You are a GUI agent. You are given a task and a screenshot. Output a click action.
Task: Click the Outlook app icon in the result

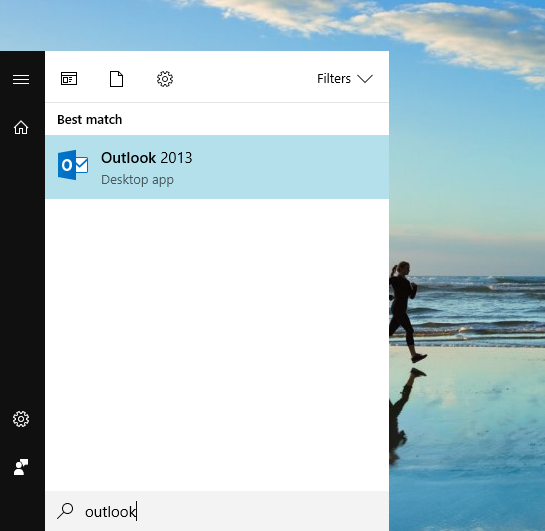coord(73,165)
